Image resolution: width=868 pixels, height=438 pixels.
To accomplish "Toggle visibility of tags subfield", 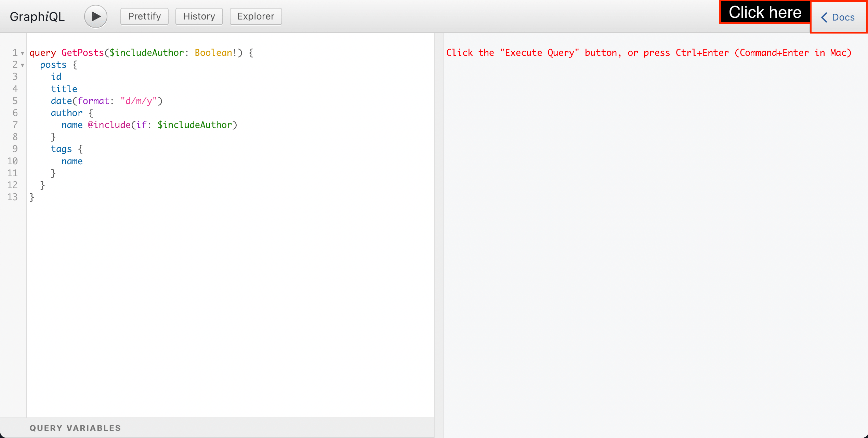I will coord(23,149).
